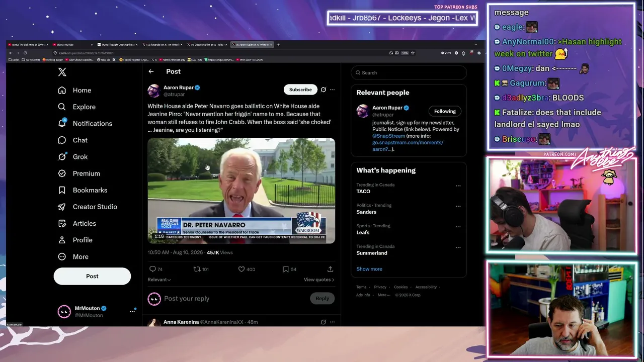Click Following button for Aaron Rupar
Viewport: 644px width, 362px height.
[445, 111]
